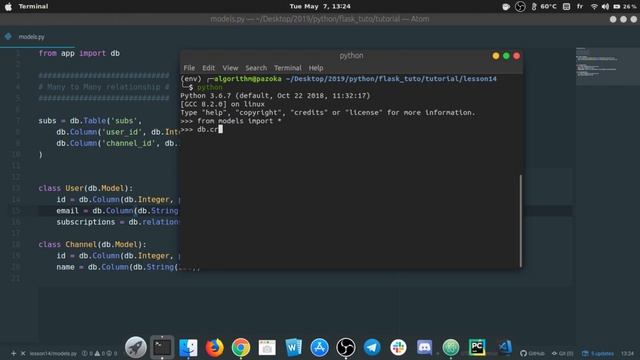Click 'class Channel(db.Model):' line in Atom
Image resolution: width=640 pixels, height=360 pixels.
92,244
